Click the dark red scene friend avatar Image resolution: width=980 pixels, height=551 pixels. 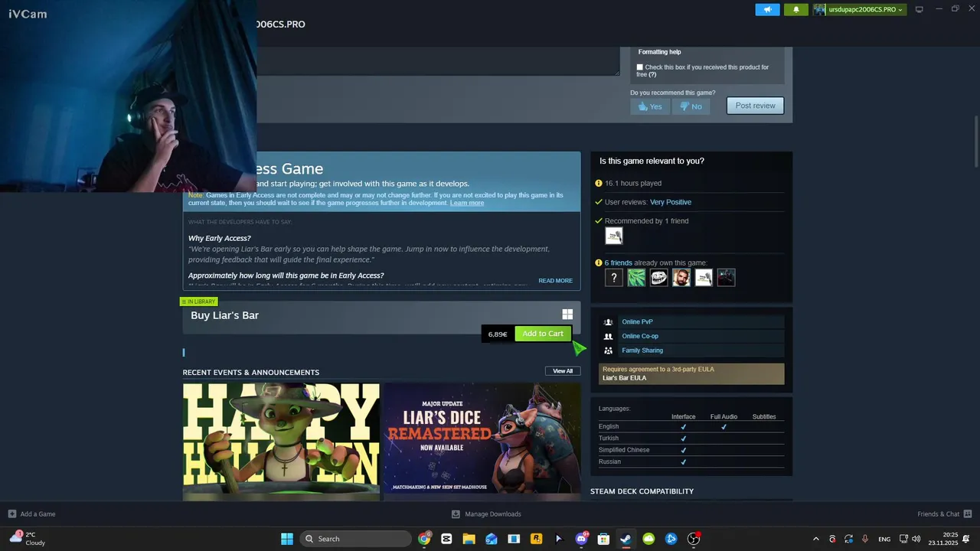click(726, 278)
